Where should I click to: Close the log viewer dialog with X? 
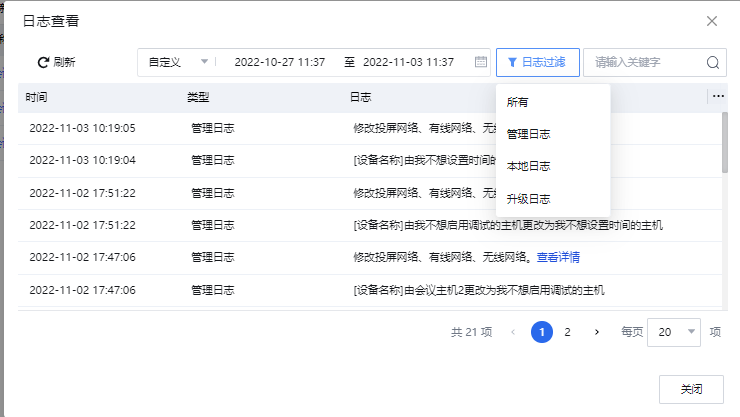point(712,21)
